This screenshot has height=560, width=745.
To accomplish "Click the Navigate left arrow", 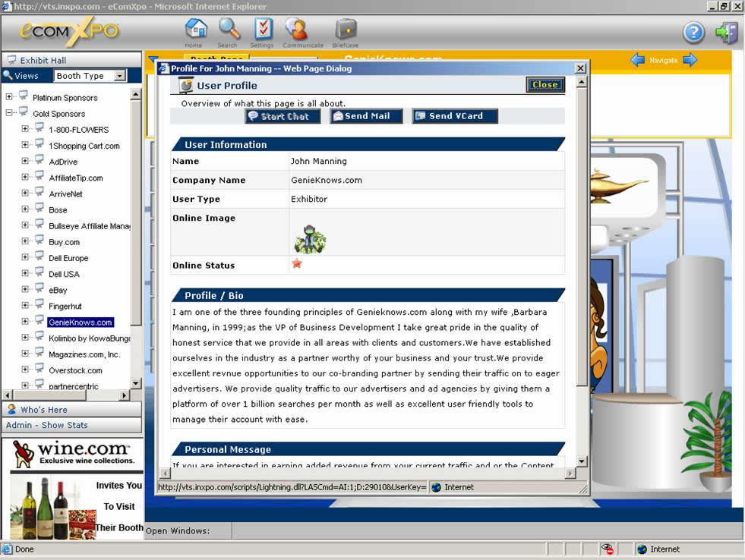I will pyautogui.click(x=638, y=60).
